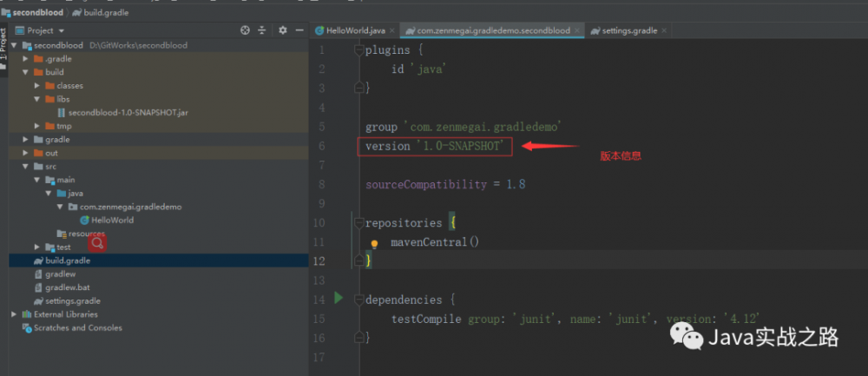Collapse the build folder
This screenshot has height=376, width=868.
point(25,72)
